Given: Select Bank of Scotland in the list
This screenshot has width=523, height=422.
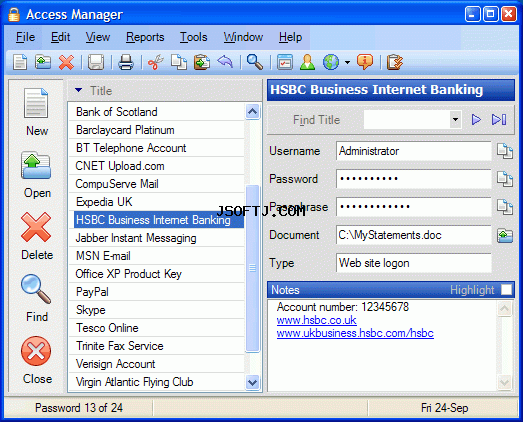Looking at the screenshot, I should (156, 112).
